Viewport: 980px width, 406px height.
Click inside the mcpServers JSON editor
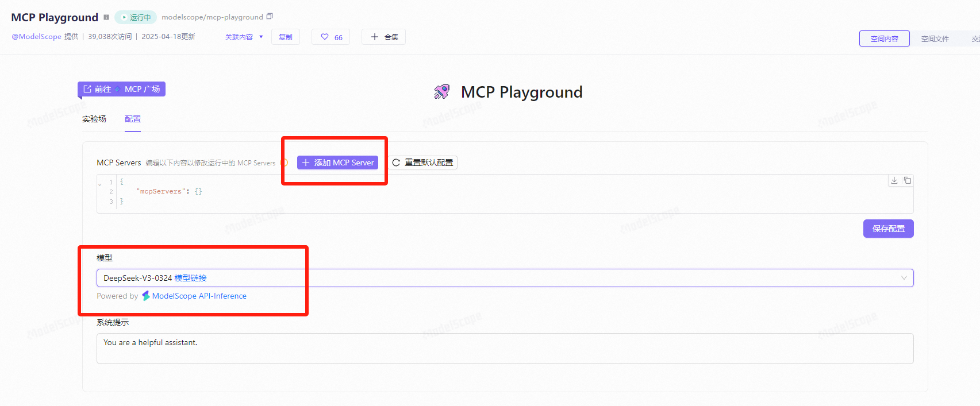pos(505,194)
